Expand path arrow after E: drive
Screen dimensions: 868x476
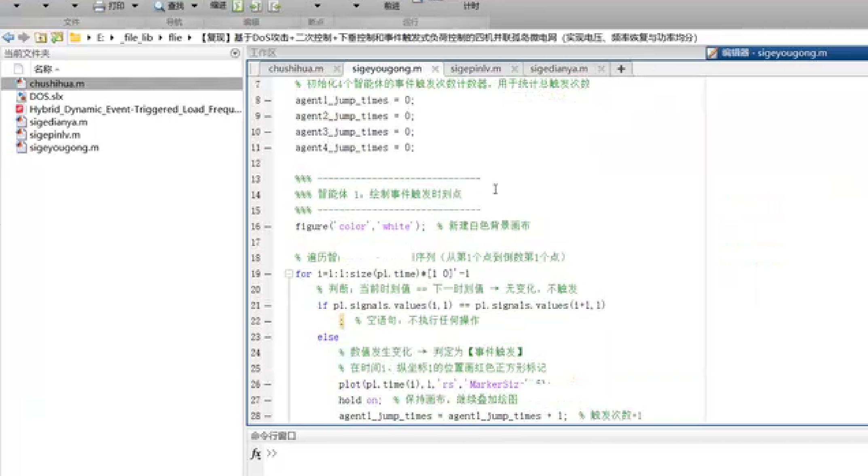112,38
